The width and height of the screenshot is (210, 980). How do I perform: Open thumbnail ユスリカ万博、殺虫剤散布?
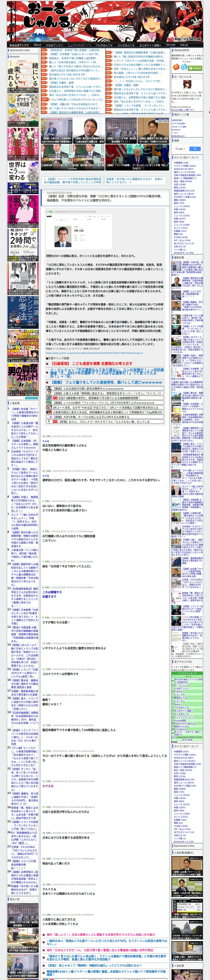click(121, 131)
